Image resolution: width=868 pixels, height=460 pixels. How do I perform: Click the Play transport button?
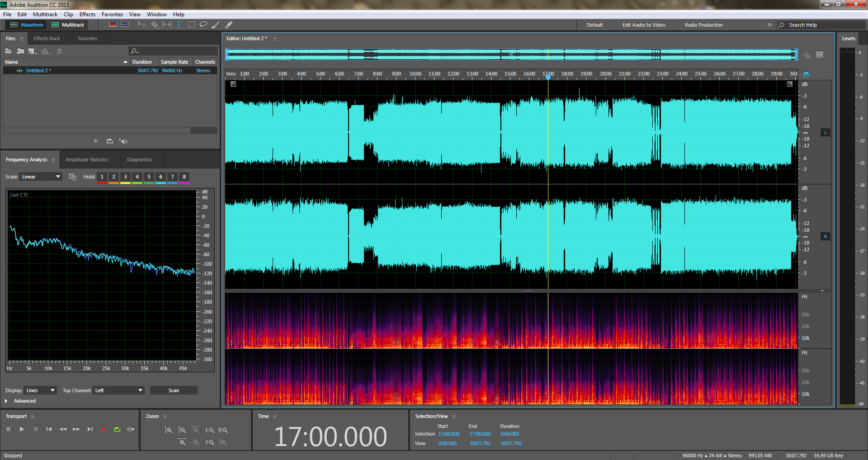pyautogui.click(x=22, y=429)
